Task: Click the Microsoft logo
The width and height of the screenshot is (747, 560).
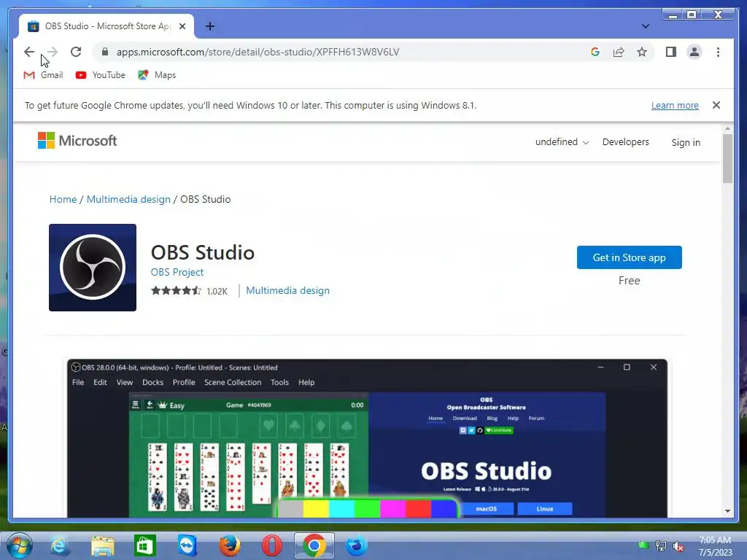Action: click(77, 141)
